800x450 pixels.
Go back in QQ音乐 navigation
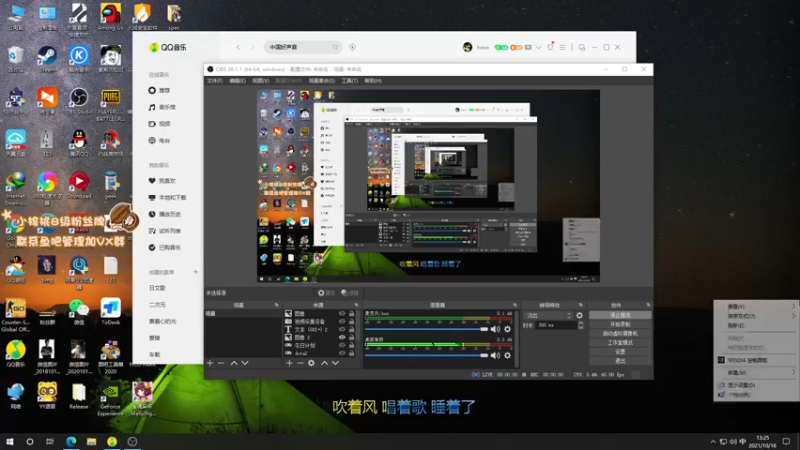click(x=238, y=47)
